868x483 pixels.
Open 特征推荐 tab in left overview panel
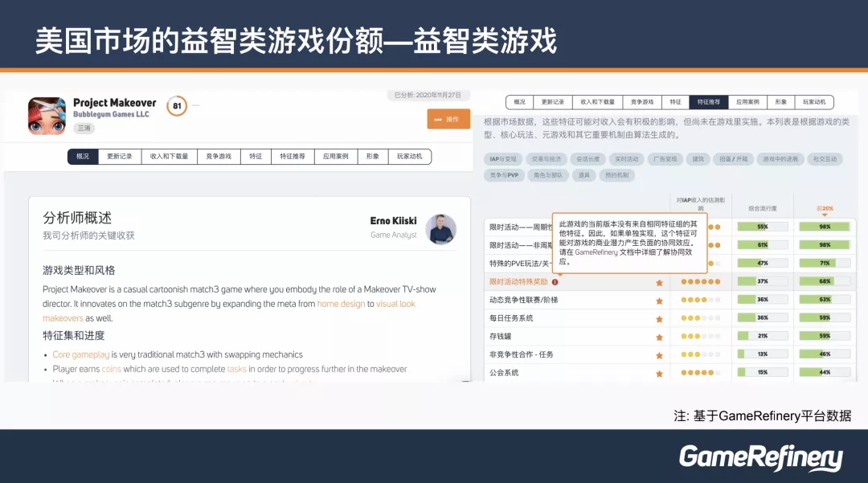click(293, 157)
